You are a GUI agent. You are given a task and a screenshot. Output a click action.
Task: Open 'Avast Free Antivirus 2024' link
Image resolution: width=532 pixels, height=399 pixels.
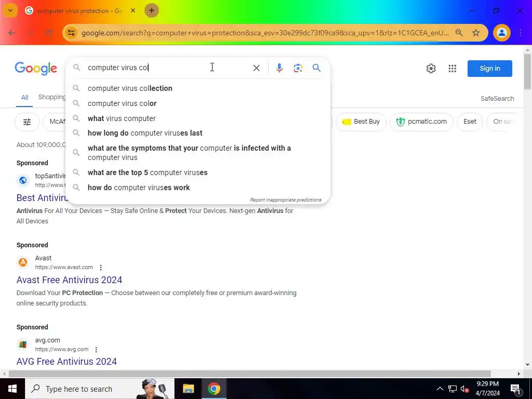[69, 280]
